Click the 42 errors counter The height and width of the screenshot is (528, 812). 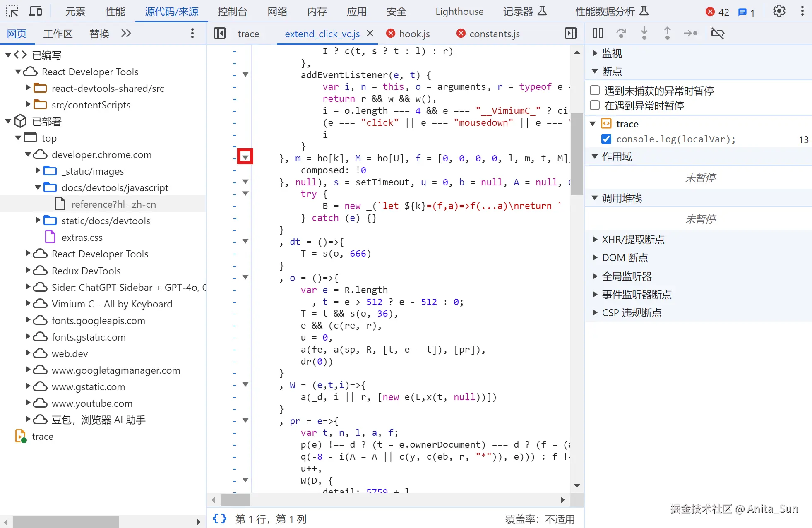coord(718,12)
